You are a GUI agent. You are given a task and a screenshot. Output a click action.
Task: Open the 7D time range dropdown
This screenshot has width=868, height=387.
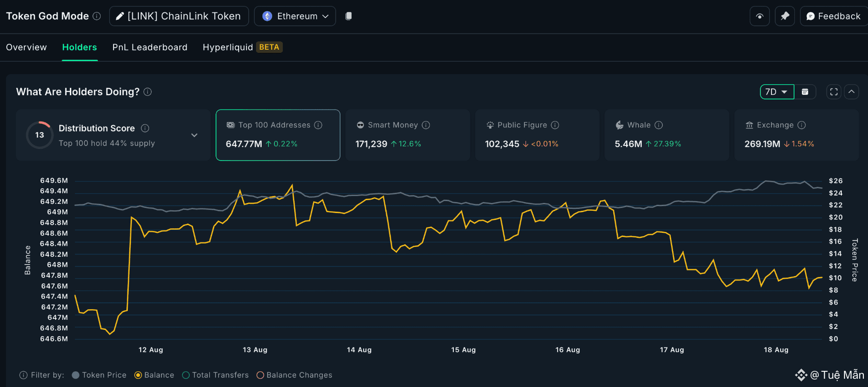(x=777, y=92)
